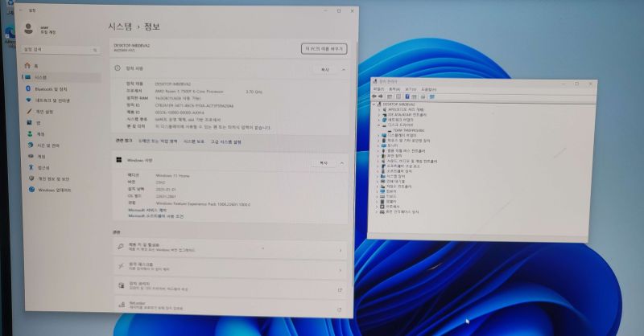Viewport: 644px width, 336px height.
Task: Copy (복사) the Windows specifications
Action: [x=324, y=163]
